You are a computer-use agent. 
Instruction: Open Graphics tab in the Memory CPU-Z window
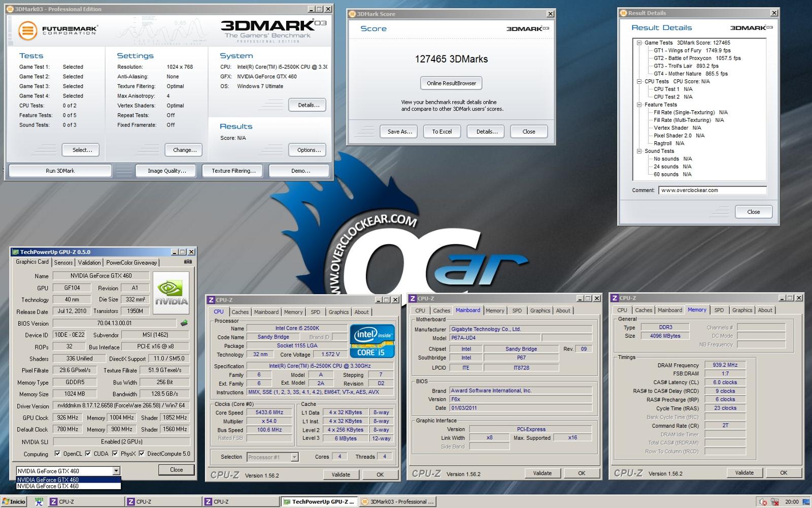pyautogui.click(x=742, y=310)
